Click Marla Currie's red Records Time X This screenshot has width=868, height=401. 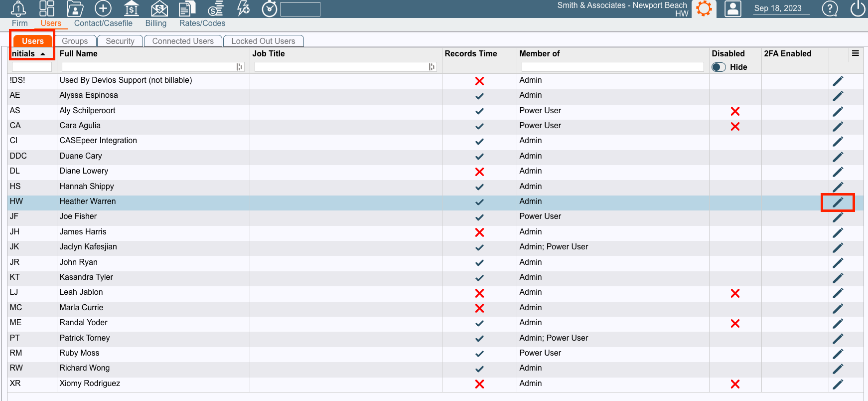479,308
